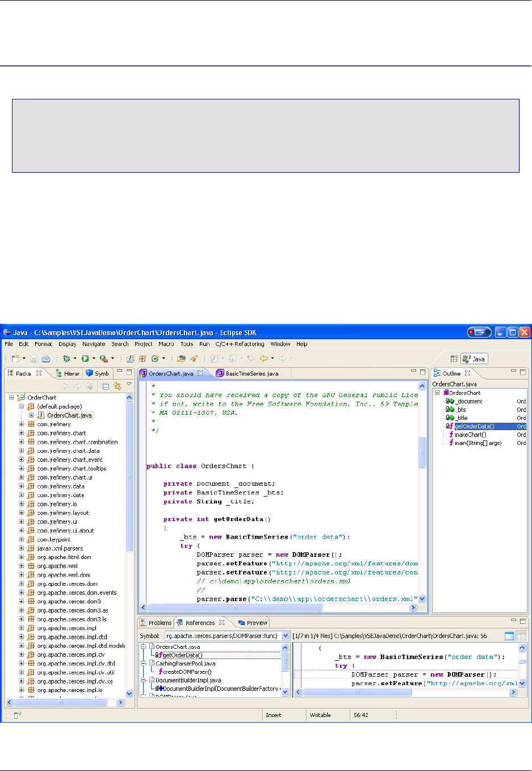Click the Symbol input field

click(x=223, y=636)
